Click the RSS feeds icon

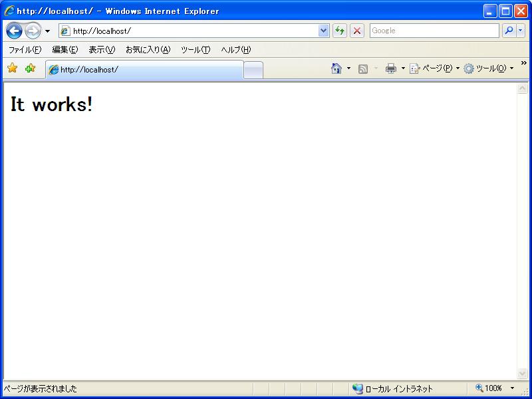tap(363, 69)
